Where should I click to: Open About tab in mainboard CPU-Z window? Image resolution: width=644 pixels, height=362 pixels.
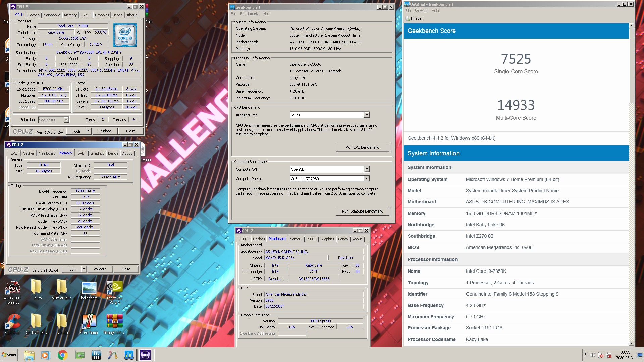pos(357,239)
